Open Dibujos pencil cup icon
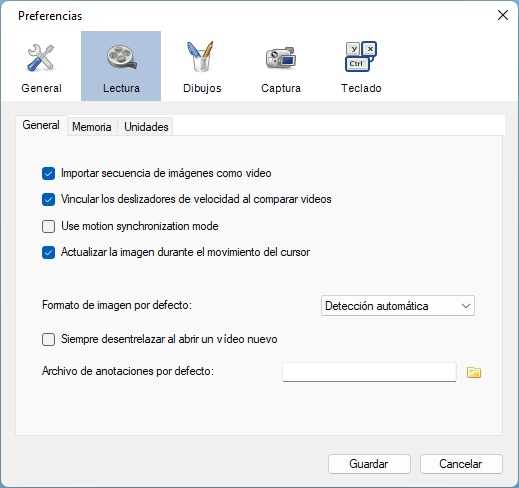Screen dimensions: 519x488 click(x=201, y=57)
